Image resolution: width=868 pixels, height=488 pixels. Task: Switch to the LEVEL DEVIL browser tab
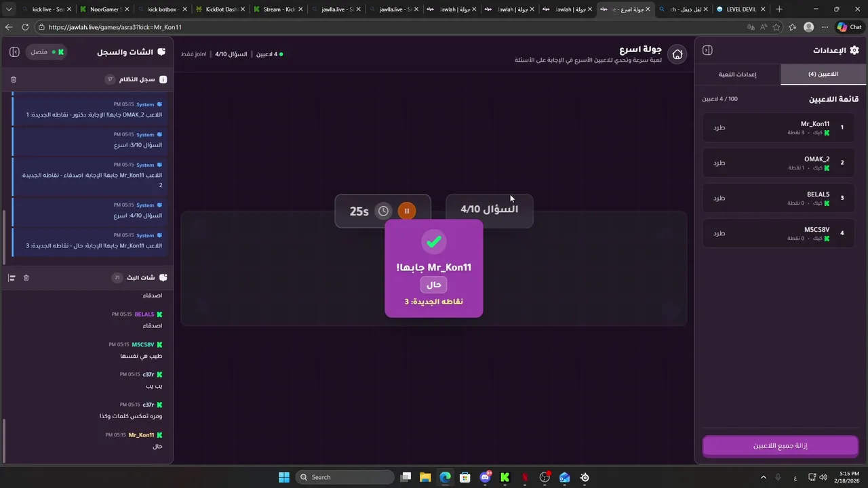pos(741,9)
